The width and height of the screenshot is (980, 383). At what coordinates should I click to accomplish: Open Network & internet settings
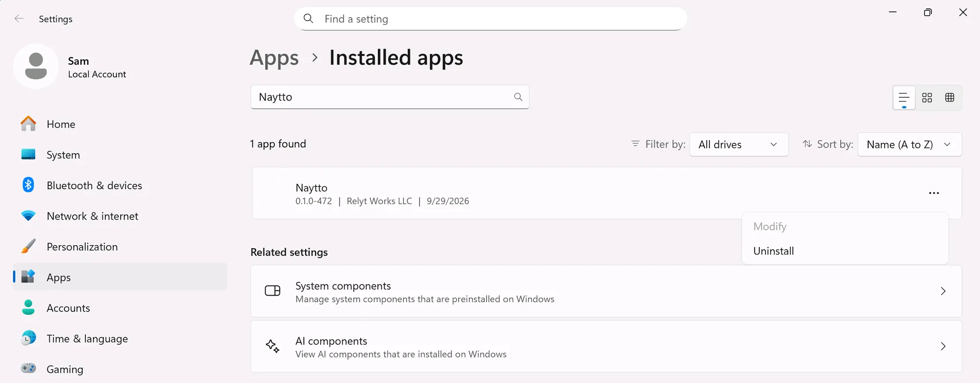(x=120, y=216)
